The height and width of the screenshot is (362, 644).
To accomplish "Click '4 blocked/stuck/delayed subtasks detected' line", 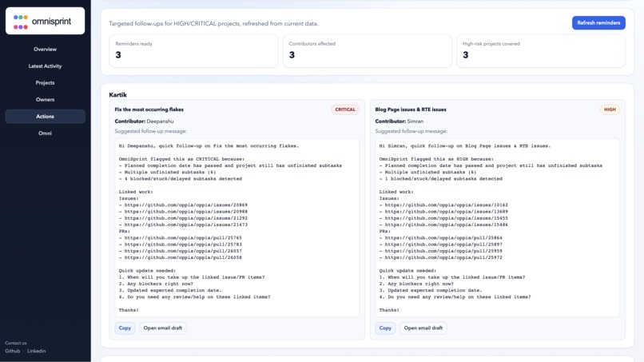I will (x=181, y=179).
